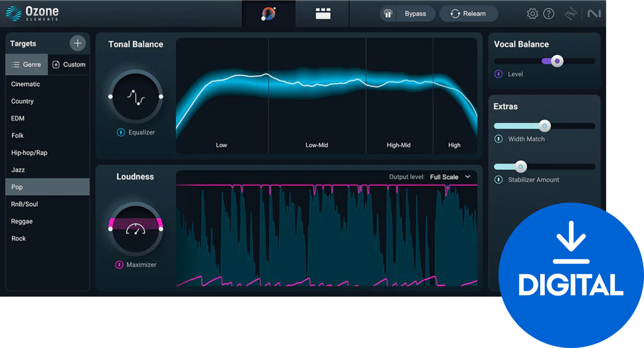This screenshot has height=348, width=644.
Task: Click the Native Instruments logo icon
Action: (595, 14)
